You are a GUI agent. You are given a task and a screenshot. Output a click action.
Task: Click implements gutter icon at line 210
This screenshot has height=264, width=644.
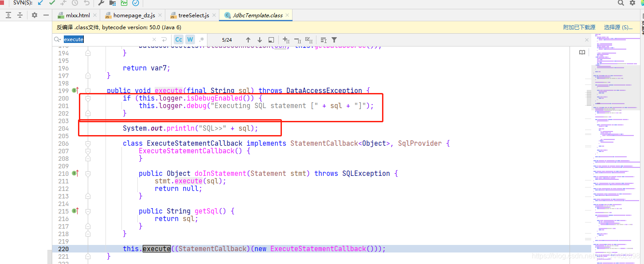pyautogui.click(x=75, y=173)
